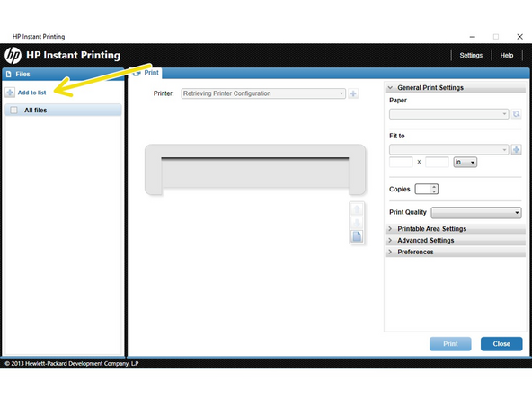Click the add printer plus icon
Image resolution: width=532 pixels, height=399 pixels.
pos(353,93)
